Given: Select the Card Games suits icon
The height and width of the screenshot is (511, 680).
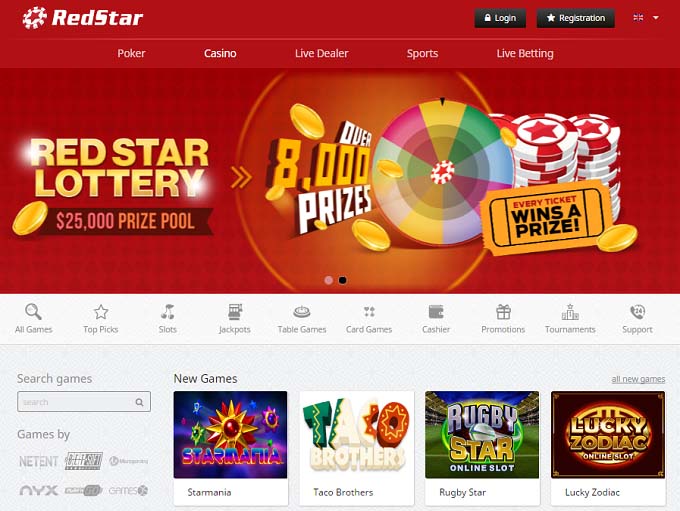Looking at the screenshot, I should 369,311.
